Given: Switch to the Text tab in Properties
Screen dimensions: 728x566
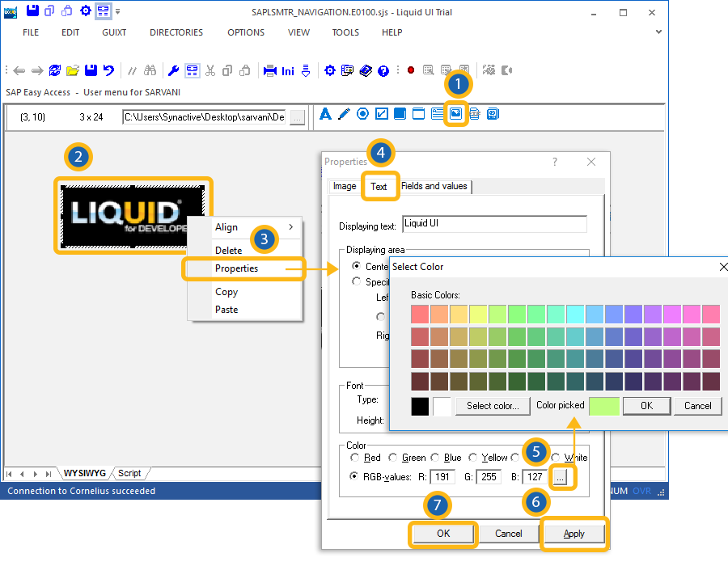Looking at the screenshot, I should [379, 187].
